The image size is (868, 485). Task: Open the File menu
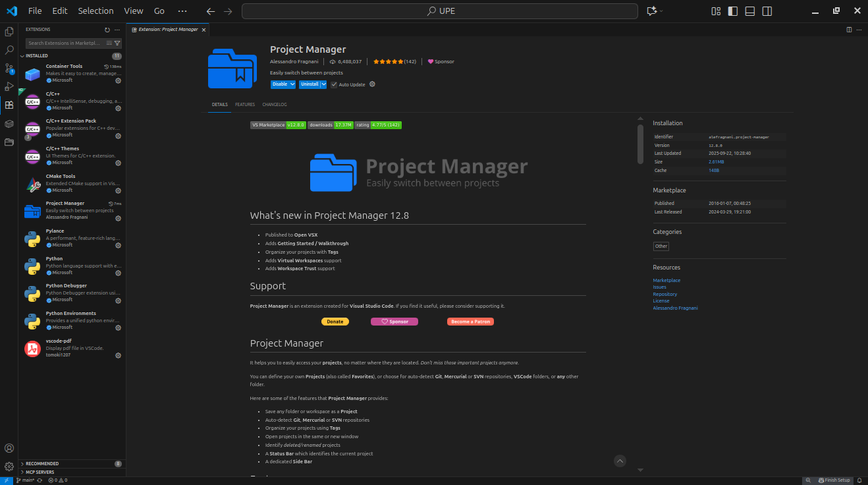34,11
